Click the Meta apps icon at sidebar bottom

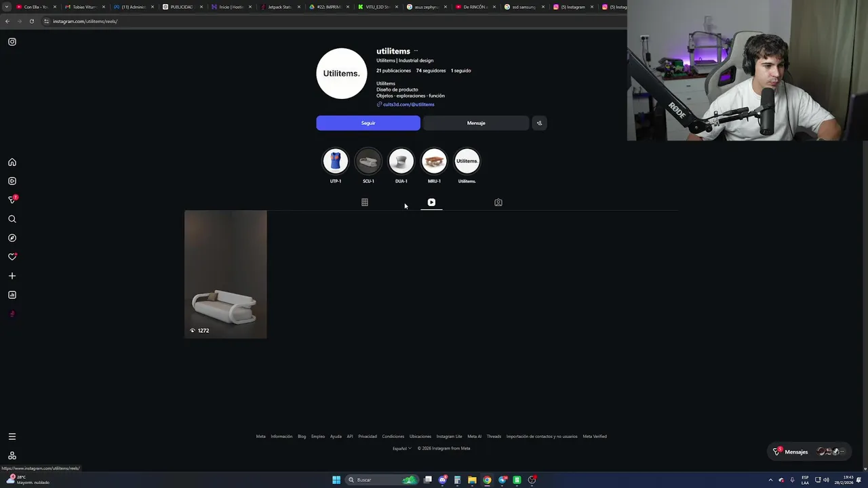tap(12, 455)
